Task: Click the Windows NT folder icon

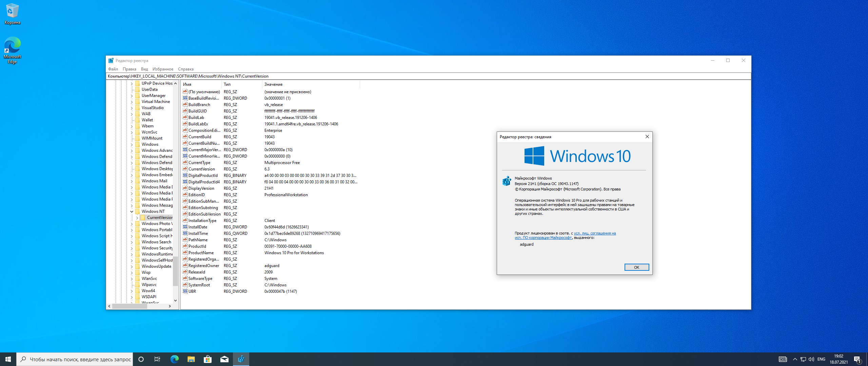Action: [138, 211]
